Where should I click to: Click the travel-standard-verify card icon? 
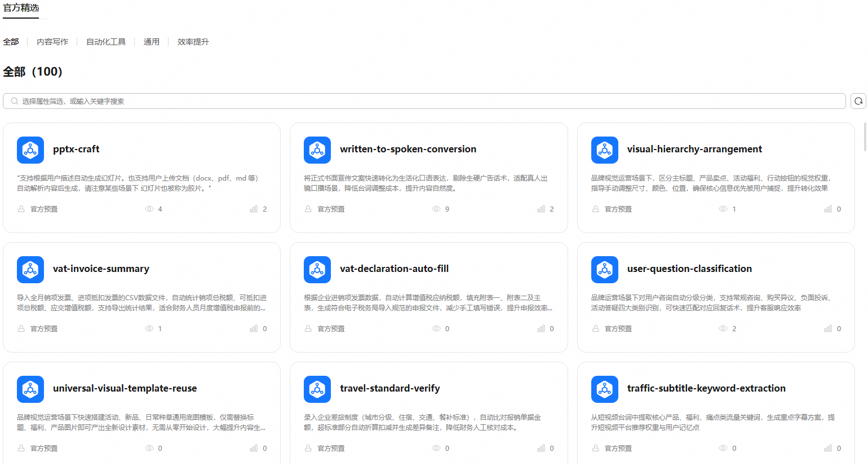point(317,389)
